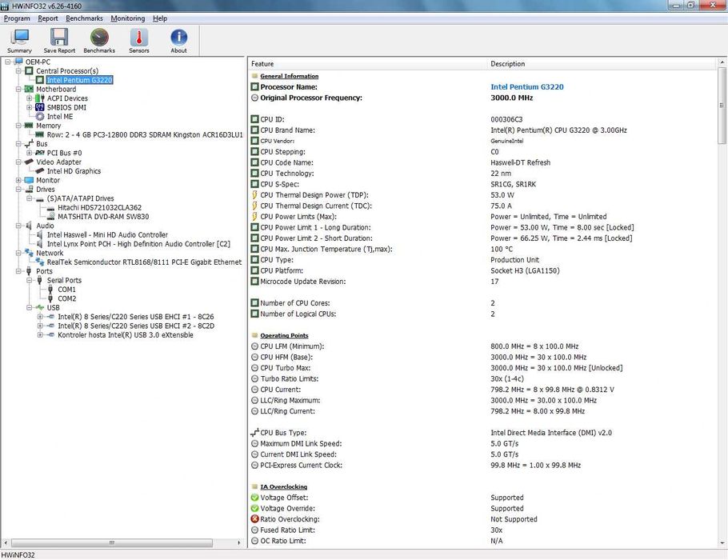Click the tree pane scroll right arrow

coord(239,543)
